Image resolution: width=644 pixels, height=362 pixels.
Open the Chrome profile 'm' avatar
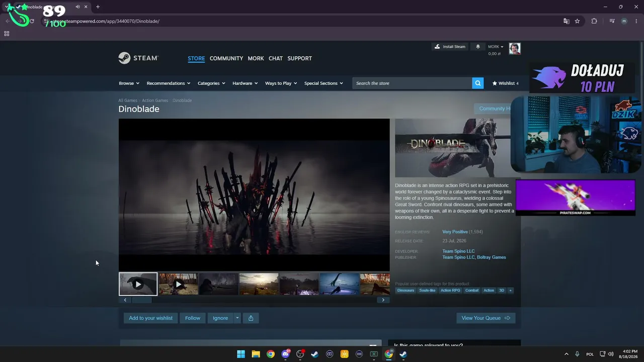pyautogui.click(x=624, y=21)
